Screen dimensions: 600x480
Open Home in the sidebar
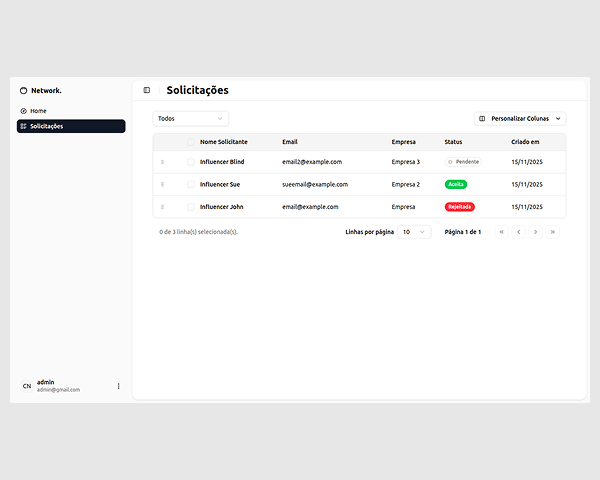click(x=71, y=111)
